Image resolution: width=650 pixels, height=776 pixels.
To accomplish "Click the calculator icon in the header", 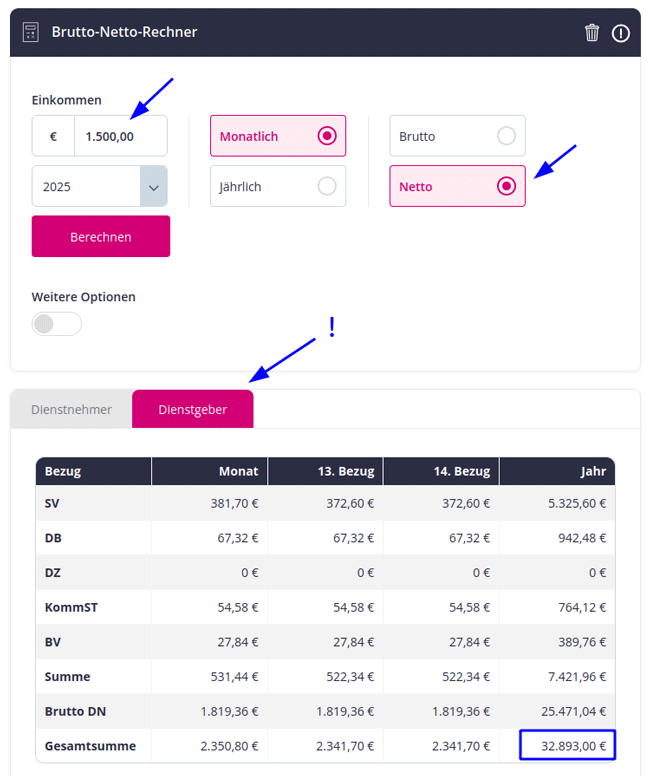I will pyautogui.click(x=31, y=32).
